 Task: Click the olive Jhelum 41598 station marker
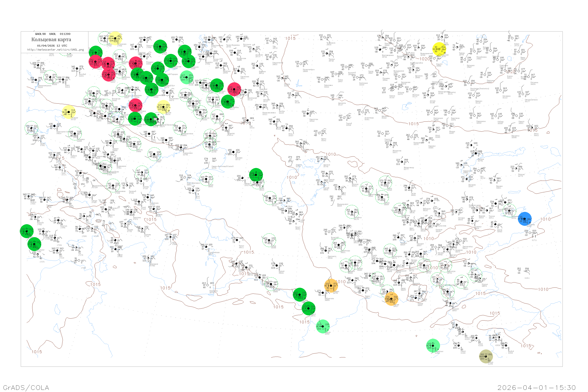(486, 356)
